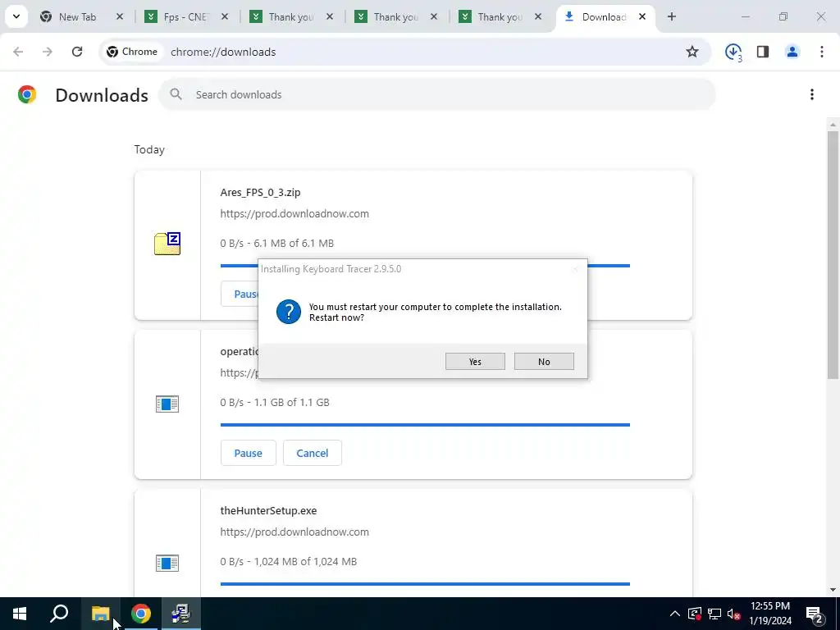Click the muted volume tray icon
Viewport: 840px width, 630px height.
[x=734, y=614]
